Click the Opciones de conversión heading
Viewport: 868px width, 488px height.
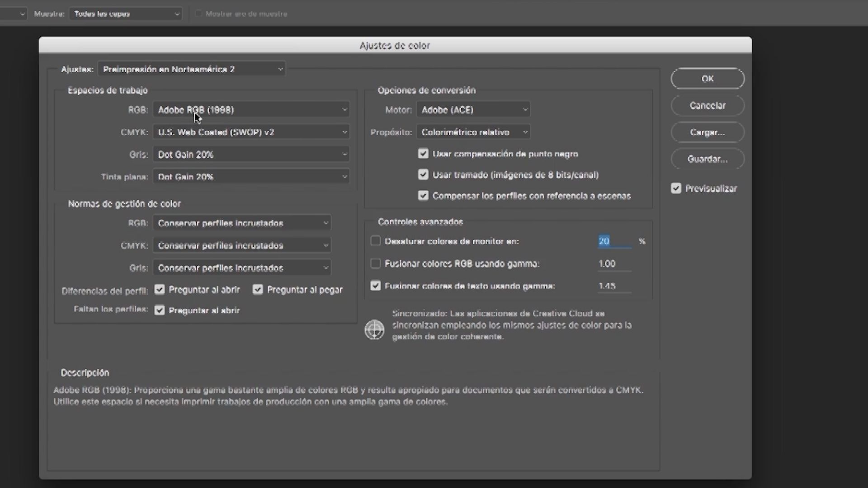[427, 90]
